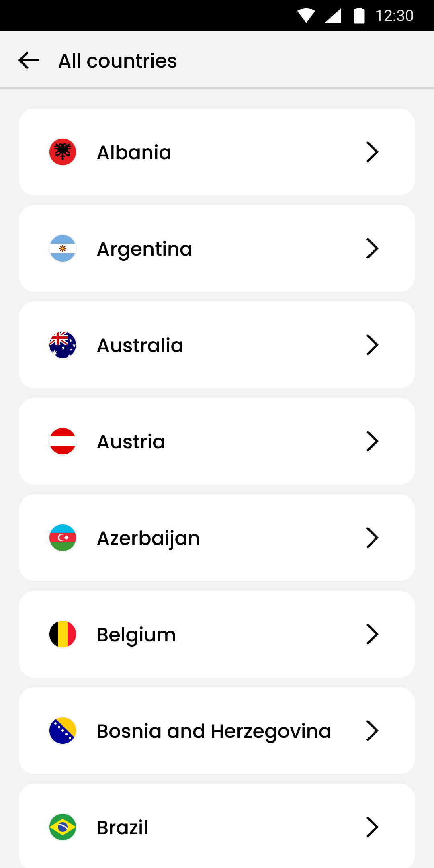The width and height of the screenshot is (434, 868).
Task: Click the Argentina flag icon
Action: coord(63,248)
